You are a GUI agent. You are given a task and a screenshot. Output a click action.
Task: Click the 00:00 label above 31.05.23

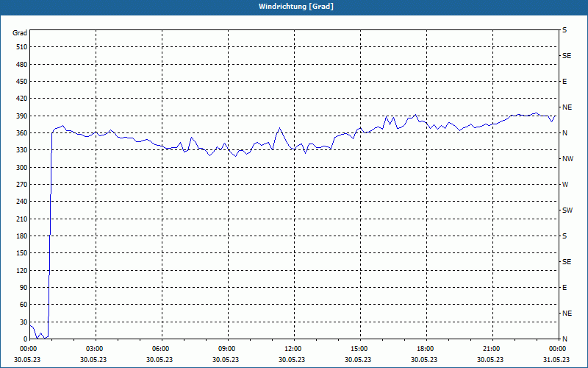(x=557, y=349)
